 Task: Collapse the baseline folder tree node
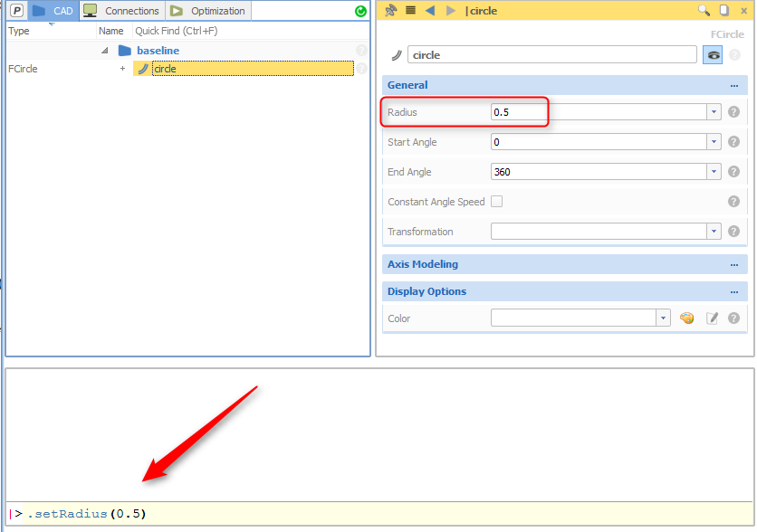(105, 50)
